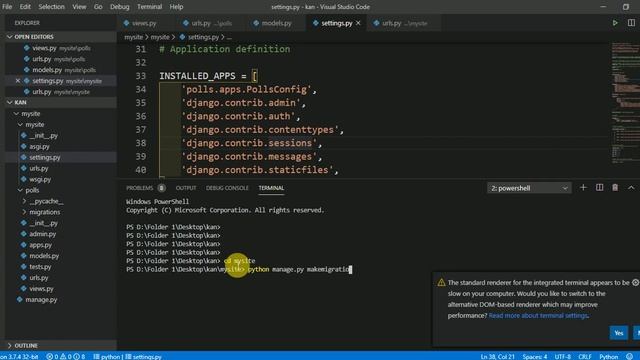Follow 'Read more about terminal settings' link
This screenshot has width=640, height=360.
[x=538, y=316]
